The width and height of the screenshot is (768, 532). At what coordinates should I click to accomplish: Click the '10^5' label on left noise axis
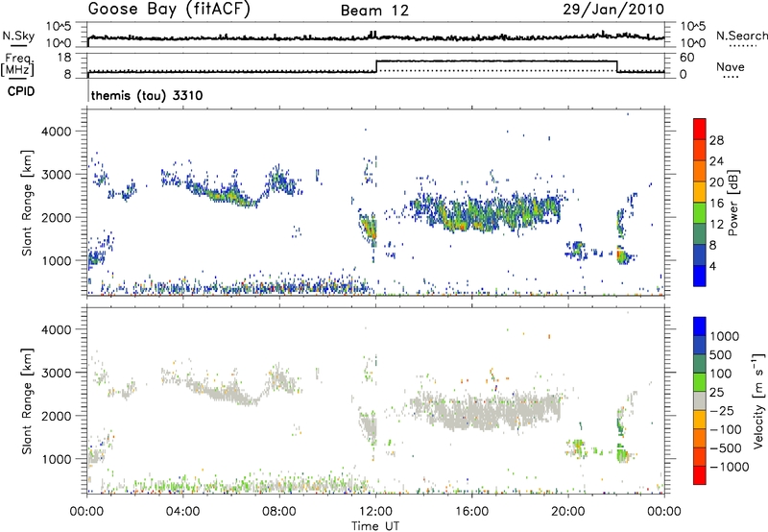click(x=60, y=26)
